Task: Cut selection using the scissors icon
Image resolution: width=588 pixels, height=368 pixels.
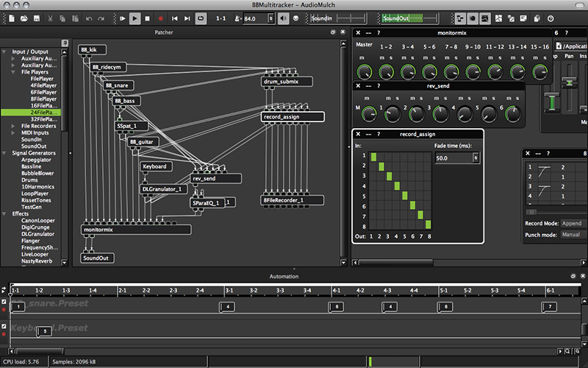Action: 50,18
